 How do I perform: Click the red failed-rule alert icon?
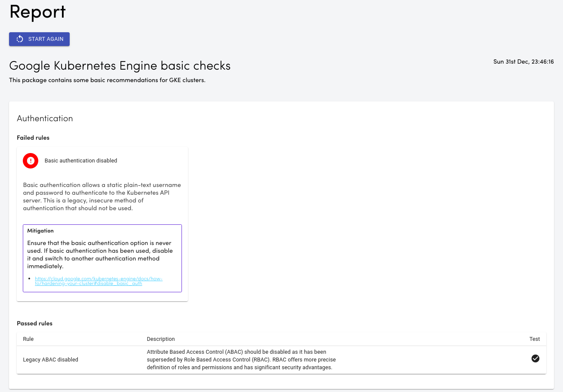pyautogui.click(x=31, y=161)
